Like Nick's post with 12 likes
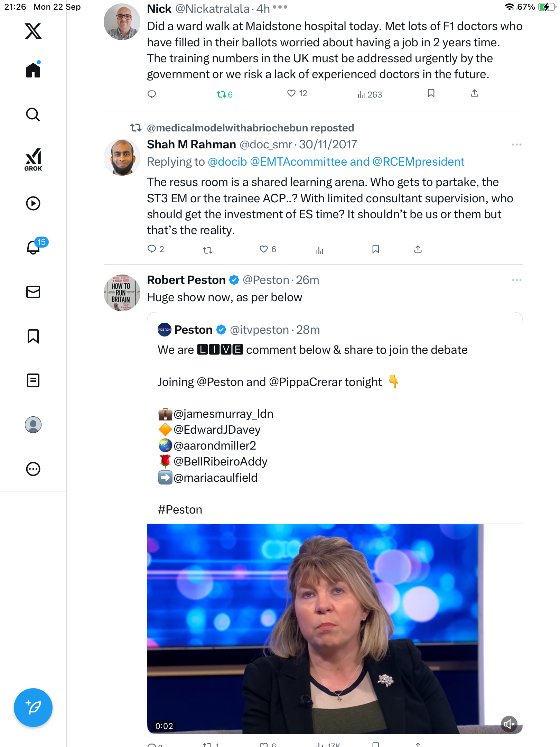The image size is (560, 747). point(292,93)
